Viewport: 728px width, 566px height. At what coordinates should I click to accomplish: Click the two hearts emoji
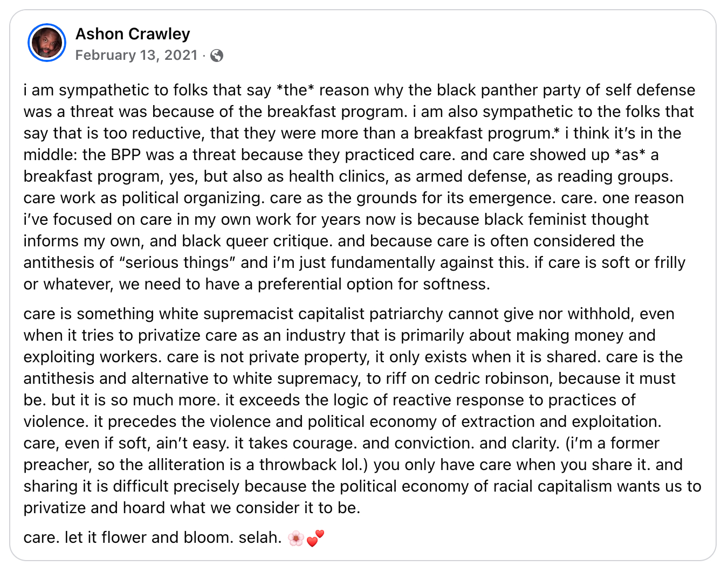pos(315,538)
